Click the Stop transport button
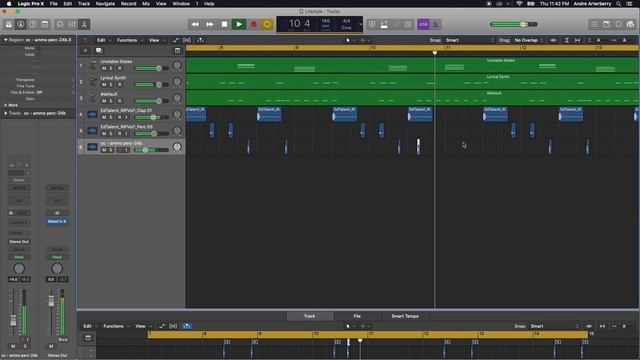 (x=224, y=24)
